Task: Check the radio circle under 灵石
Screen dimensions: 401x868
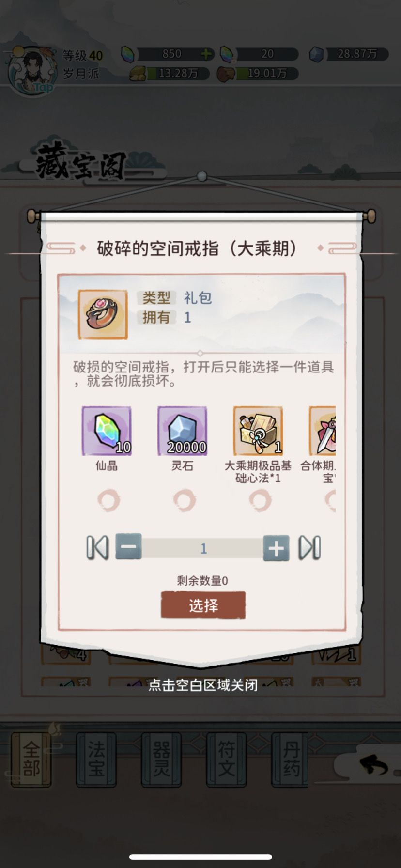Action: point(184,500)
